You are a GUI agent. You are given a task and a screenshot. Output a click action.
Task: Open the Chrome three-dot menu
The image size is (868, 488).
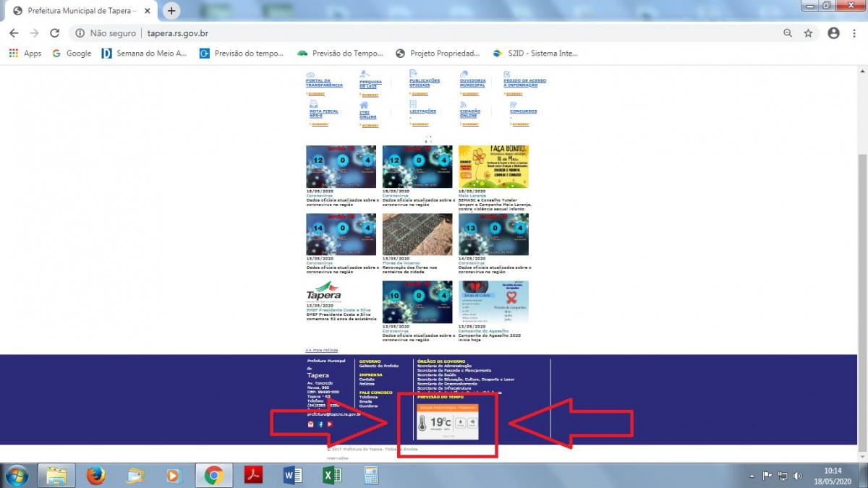[855, 33]
